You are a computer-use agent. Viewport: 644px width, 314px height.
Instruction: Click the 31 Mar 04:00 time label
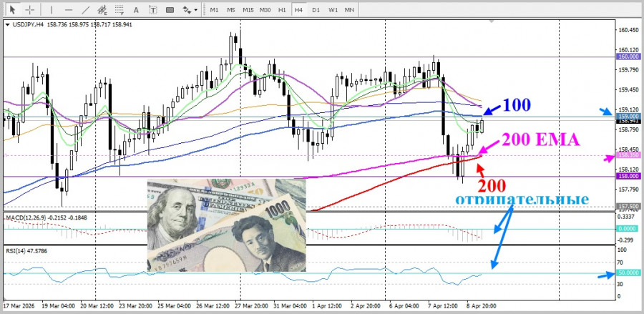tap(290, 306)
